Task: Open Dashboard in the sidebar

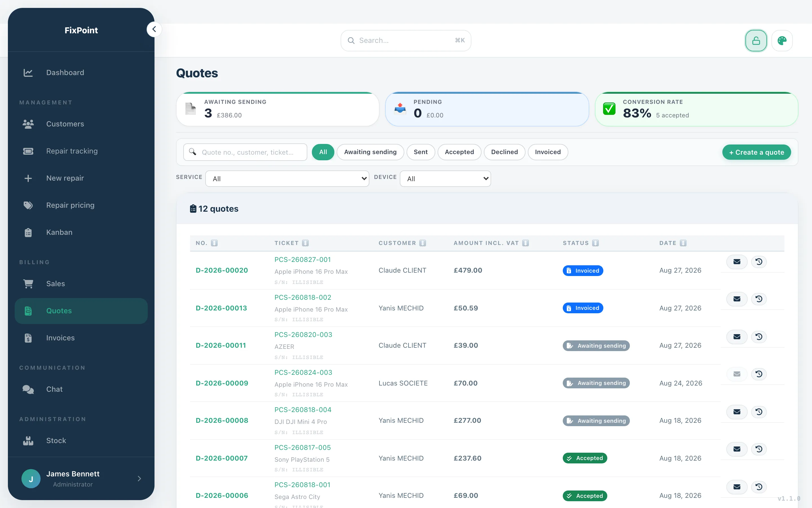Action: coord(81,73)
